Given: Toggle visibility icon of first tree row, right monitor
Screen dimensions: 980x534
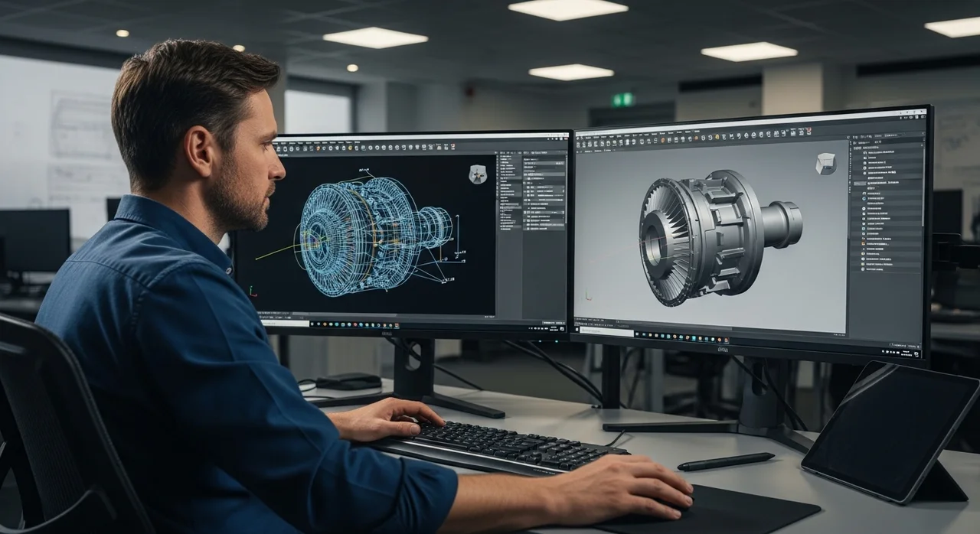Looking at the screenshot, I should click(x=864, y=154).
